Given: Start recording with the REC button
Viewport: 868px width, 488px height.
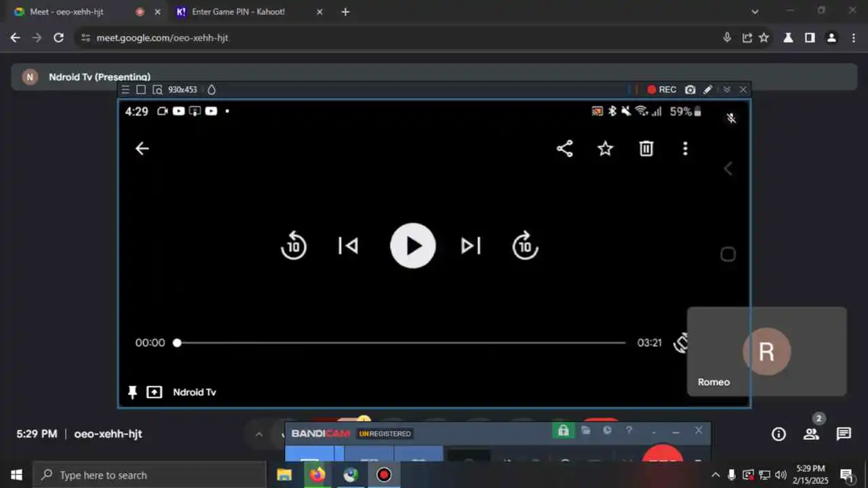Looking at the screenshot, I should [662, 89].
